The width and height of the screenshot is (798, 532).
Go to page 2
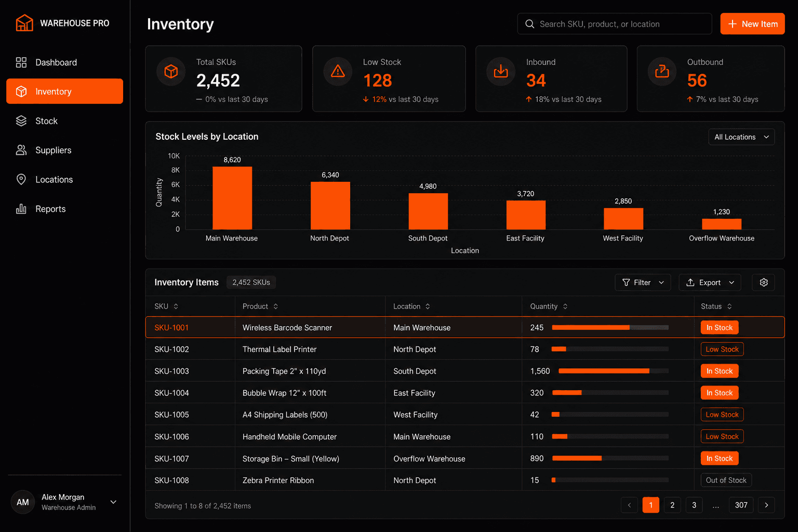[x=672, y=506]
